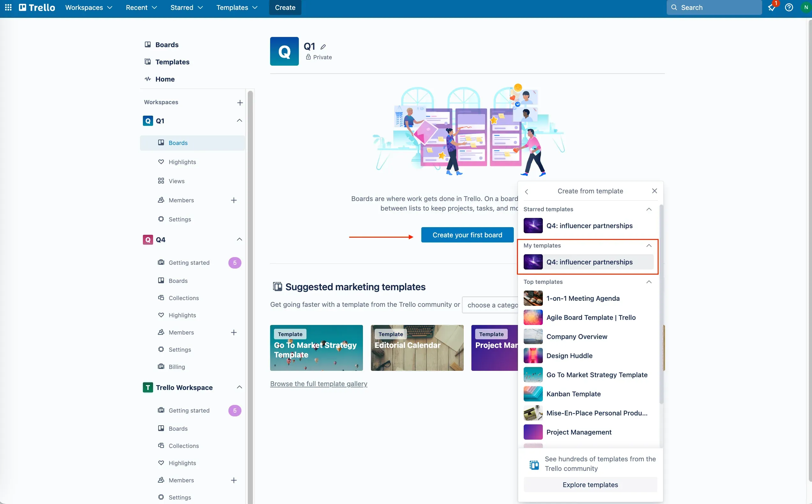Click the Trello home icon in sidebar
The width and height of the screenshot is (812, 504).
point(148,78)
